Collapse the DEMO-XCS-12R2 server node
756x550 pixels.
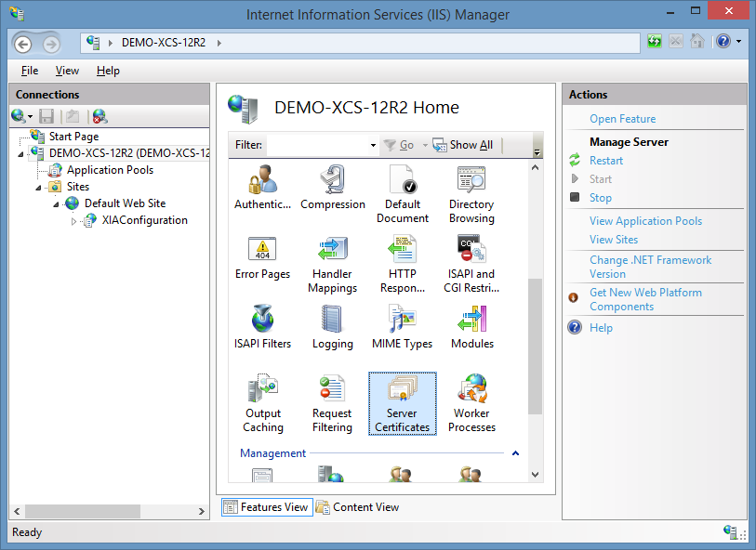pyautogui.click(x=20, y=154)
